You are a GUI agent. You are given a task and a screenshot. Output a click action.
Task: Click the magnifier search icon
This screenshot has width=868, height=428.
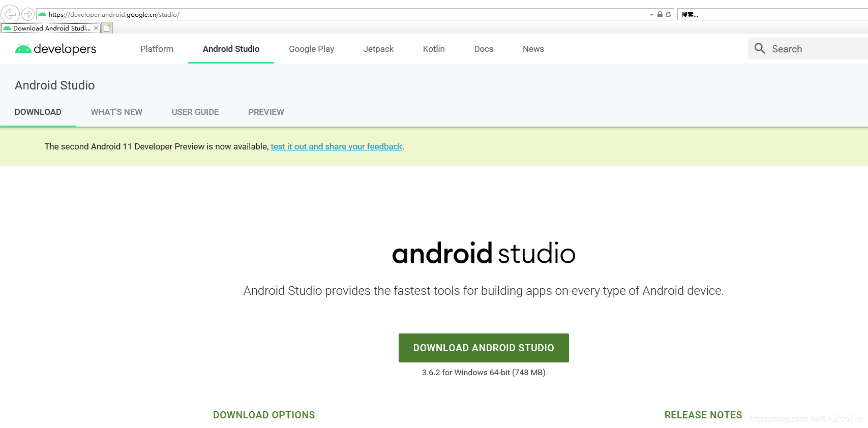pos(760,48)
